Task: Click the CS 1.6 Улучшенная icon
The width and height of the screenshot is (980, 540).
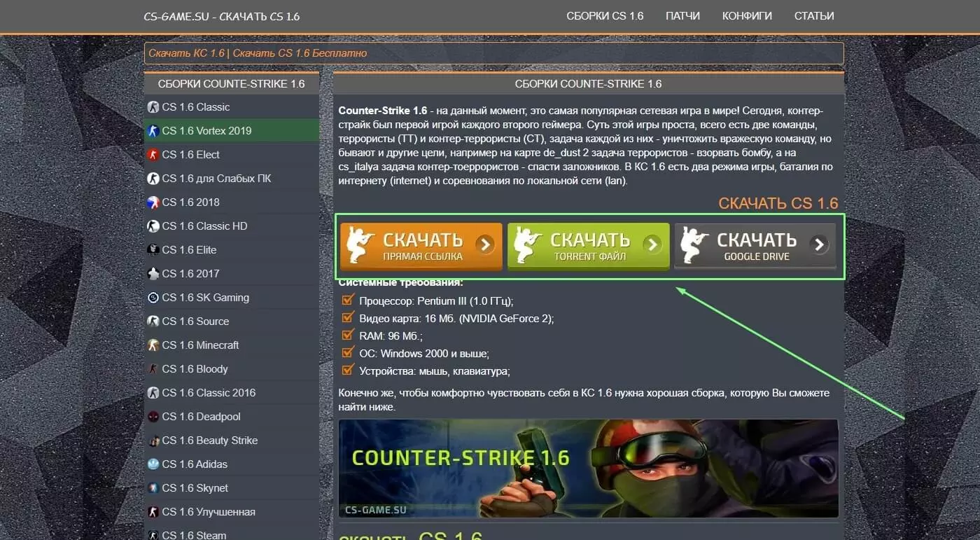Action: 153,512
